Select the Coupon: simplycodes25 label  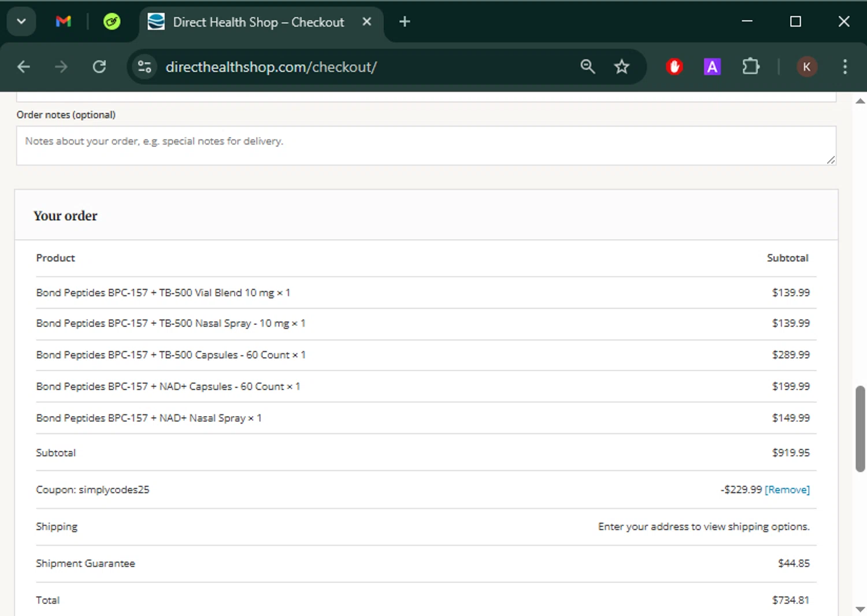pyautogui.click(x=92, y=489)
